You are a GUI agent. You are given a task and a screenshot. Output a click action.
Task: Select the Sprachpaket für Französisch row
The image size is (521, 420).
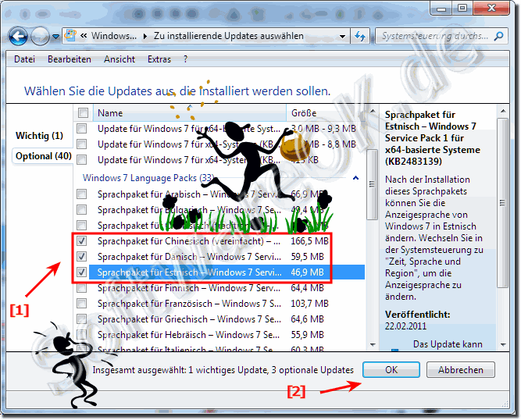pos(219,304)
